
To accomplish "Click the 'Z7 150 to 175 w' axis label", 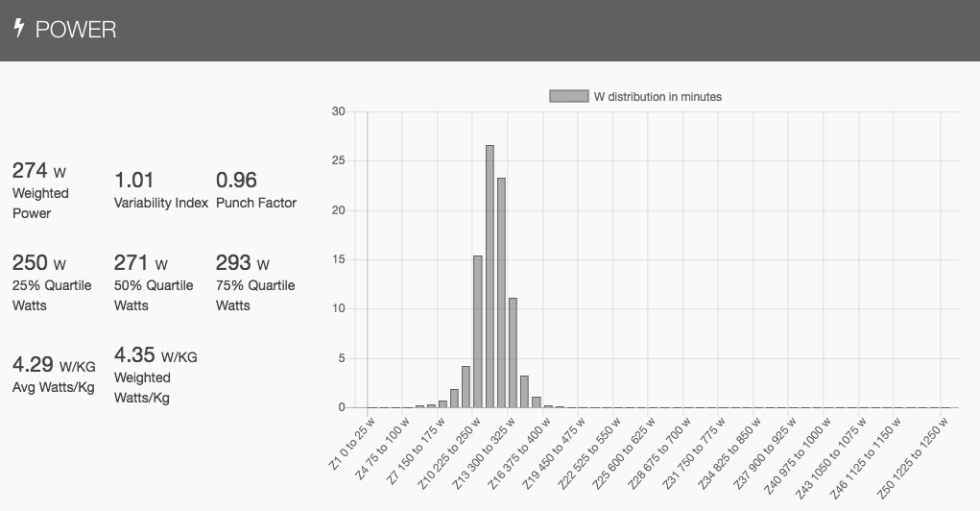I will coord(416,450).
